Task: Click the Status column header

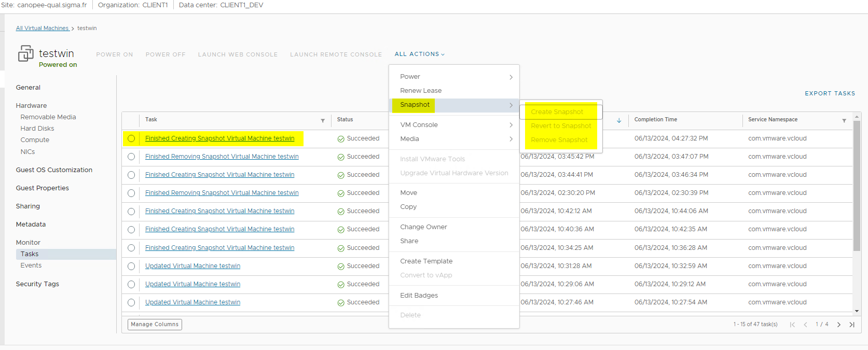Action: point(345,120)
